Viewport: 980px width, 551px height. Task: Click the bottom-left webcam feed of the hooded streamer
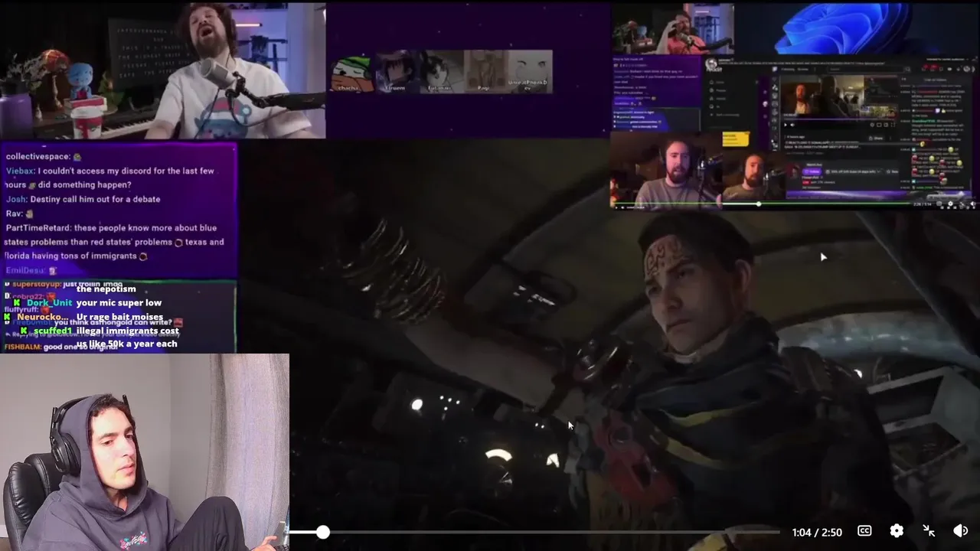click(145, 452)
